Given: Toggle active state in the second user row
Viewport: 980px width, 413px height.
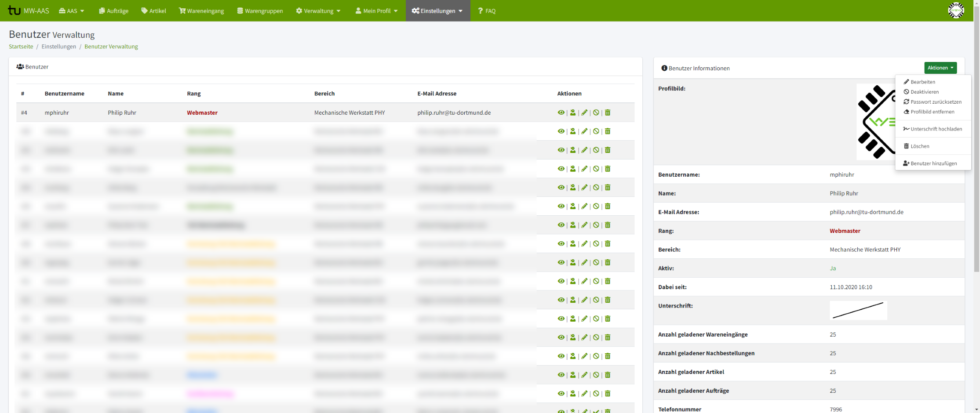Looking at the screenshot, I should pos(596,131).
